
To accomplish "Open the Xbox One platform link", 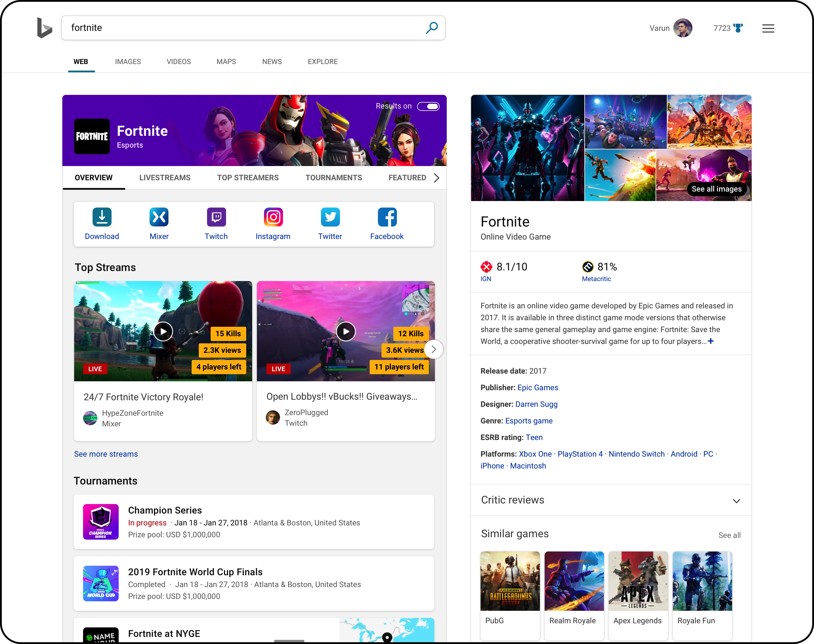I will pos(535,454).
